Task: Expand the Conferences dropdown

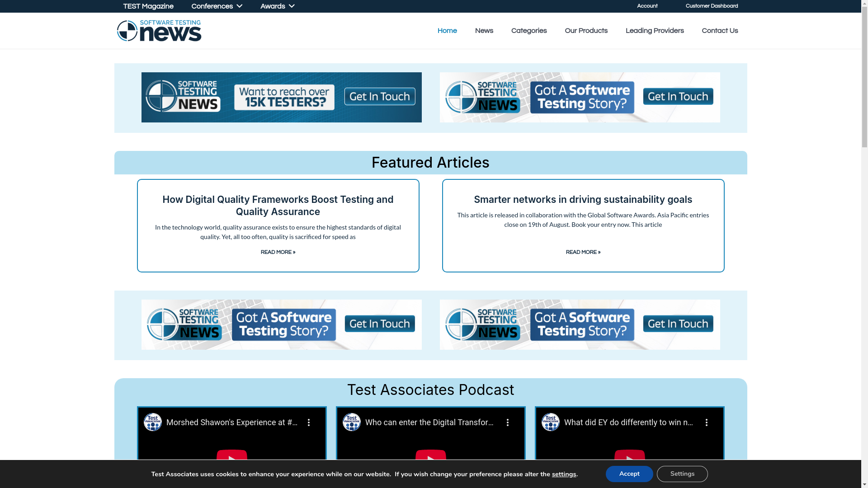Action: [x=217, y=6]
